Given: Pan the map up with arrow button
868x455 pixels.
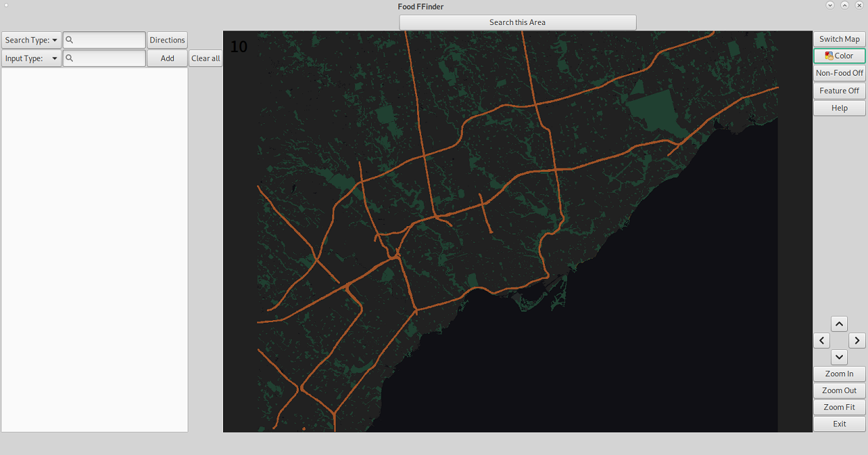Looking at the screenshot, I should (840, 324).
